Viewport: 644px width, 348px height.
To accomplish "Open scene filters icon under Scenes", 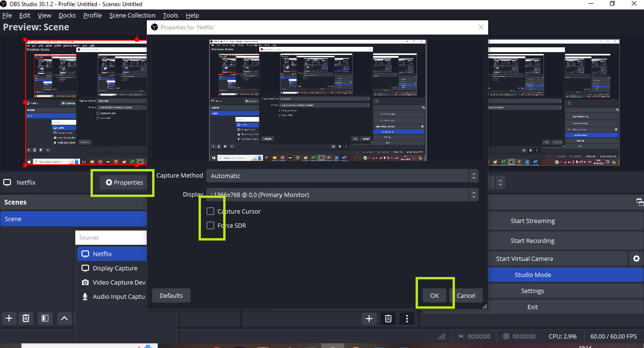I will click(x=44, y=318).
